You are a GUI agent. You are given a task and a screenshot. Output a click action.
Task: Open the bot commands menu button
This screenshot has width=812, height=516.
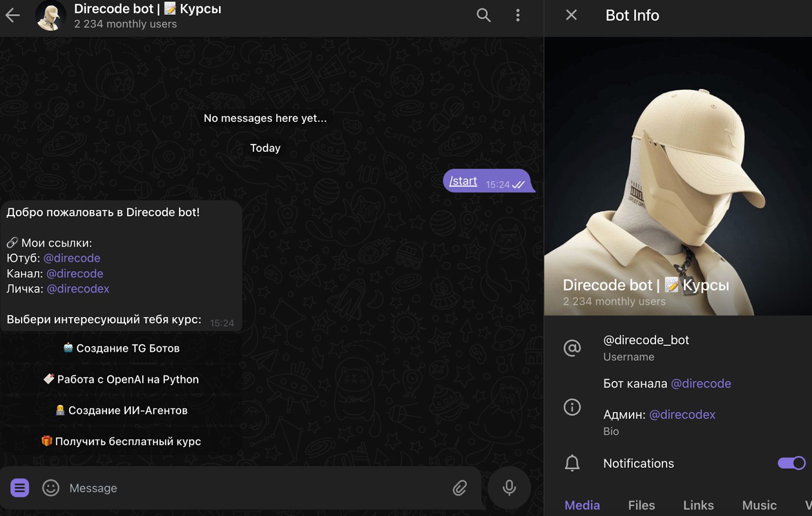tap(20, 488)
